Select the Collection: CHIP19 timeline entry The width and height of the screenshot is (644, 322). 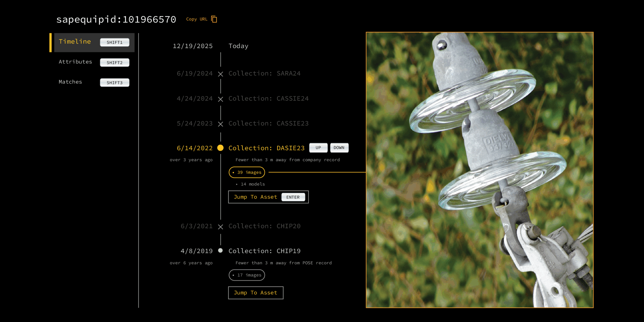tap(264, 251)
